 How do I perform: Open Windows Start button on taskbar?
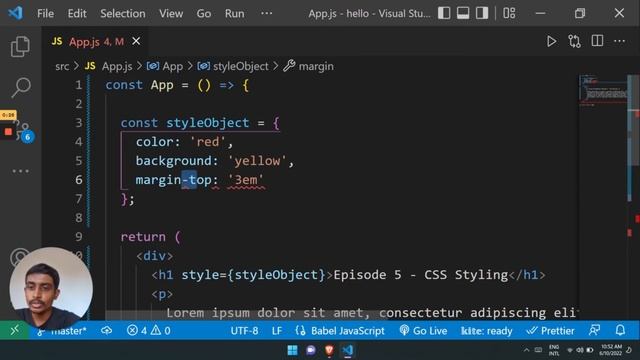coord(292,350)
